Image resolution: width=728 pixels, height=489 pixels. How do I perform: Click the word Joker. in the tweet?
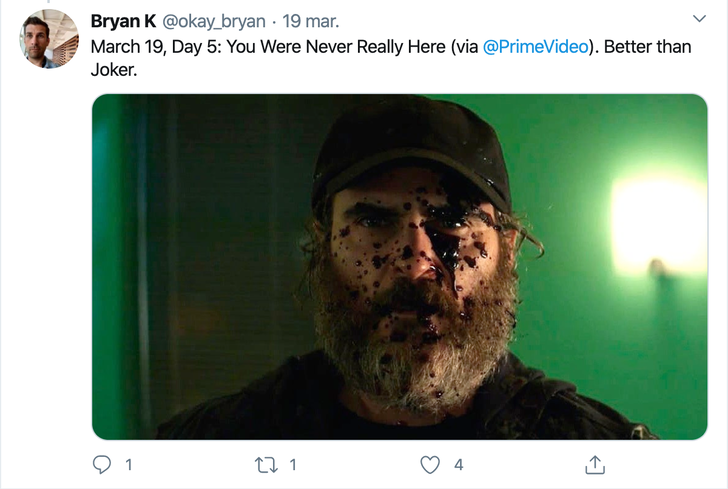click(x=114, y=70)
